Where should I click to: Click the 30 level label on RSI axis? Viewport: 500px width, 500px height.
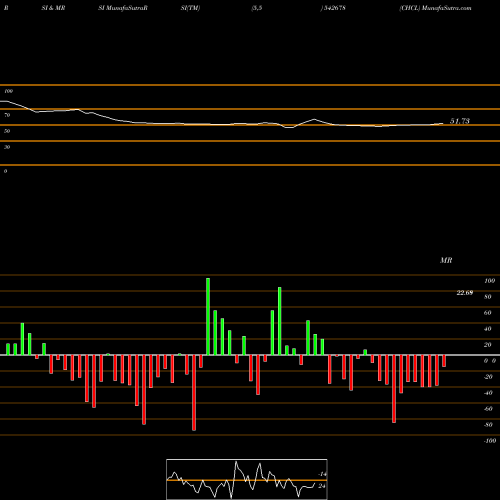coord(7,147)
